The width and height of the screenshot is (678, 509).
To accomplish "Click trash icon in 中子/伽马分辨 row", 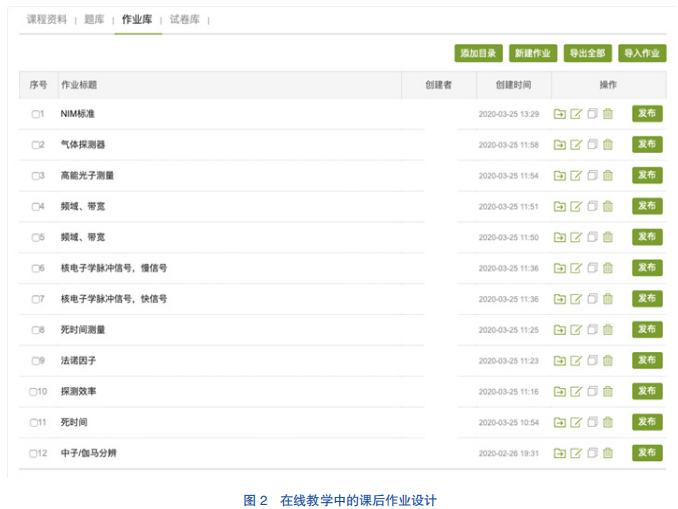I will 608,453.
